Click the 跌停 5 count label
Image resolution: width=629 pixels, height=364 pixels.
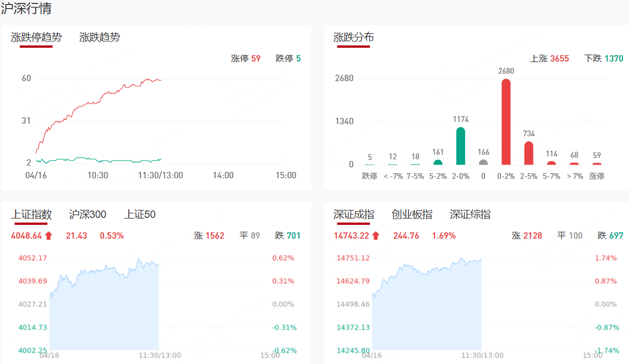tap(288, 59)
